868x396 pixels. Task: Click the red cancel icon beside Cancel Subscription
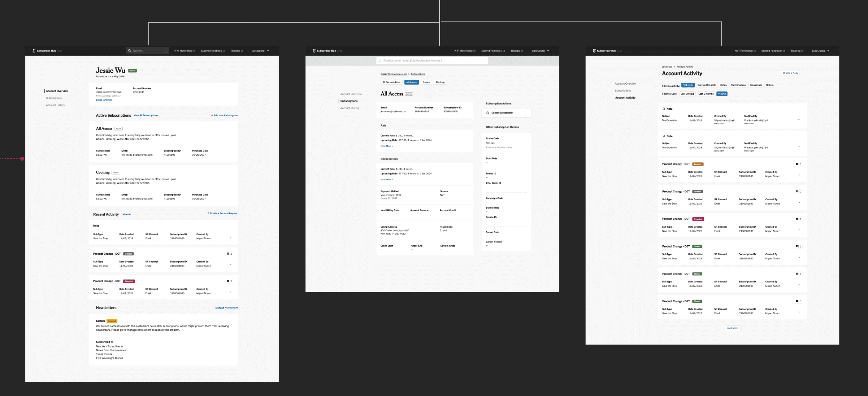[487, 113]
